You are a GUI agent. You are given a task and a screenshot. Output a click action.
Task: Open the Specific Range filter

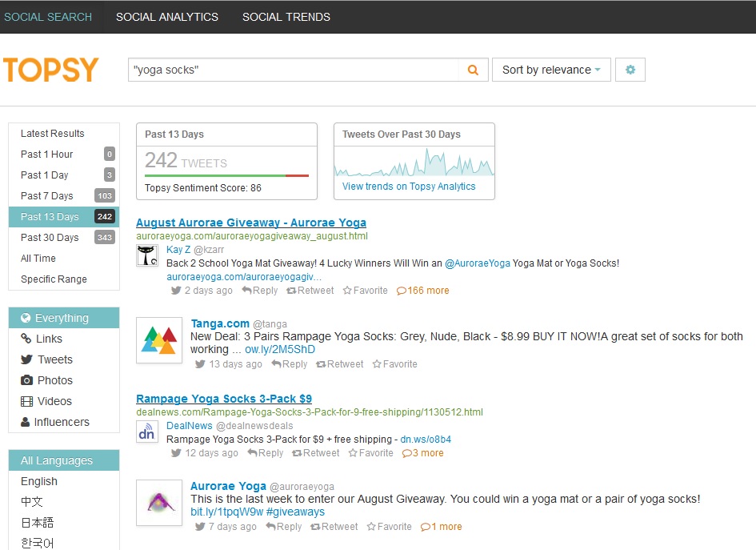pyautogui.click(x=64, y=279)
